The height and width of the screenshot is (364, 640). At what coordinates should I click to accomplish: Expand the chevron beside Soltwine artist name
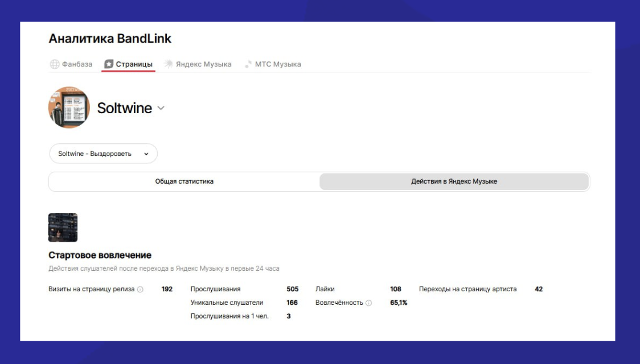pyautogui.click(x=161, y=108)
